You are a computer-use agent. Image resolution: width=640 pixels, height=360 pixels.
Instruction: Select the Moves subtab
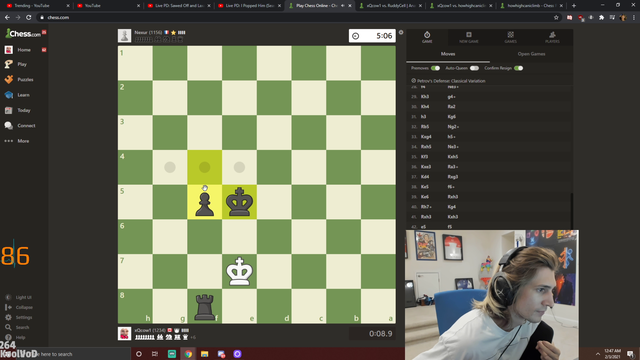pos(448,54)
